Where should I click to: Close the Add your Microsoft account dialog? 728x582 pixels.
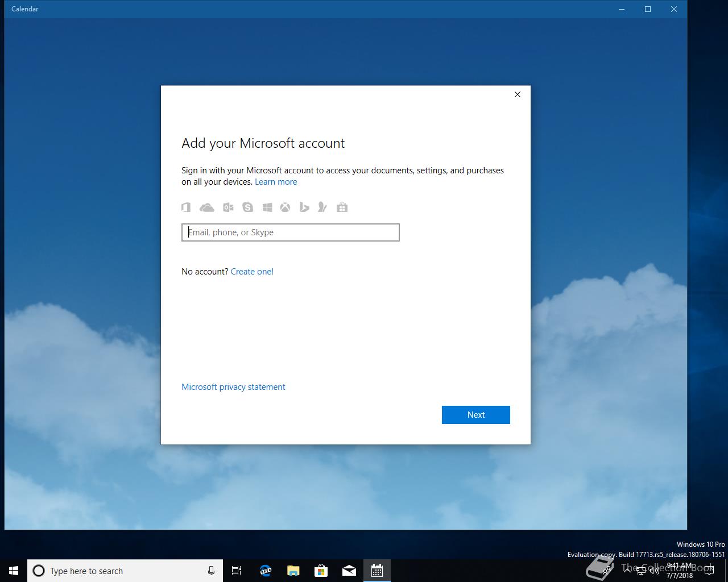[518, 94]
